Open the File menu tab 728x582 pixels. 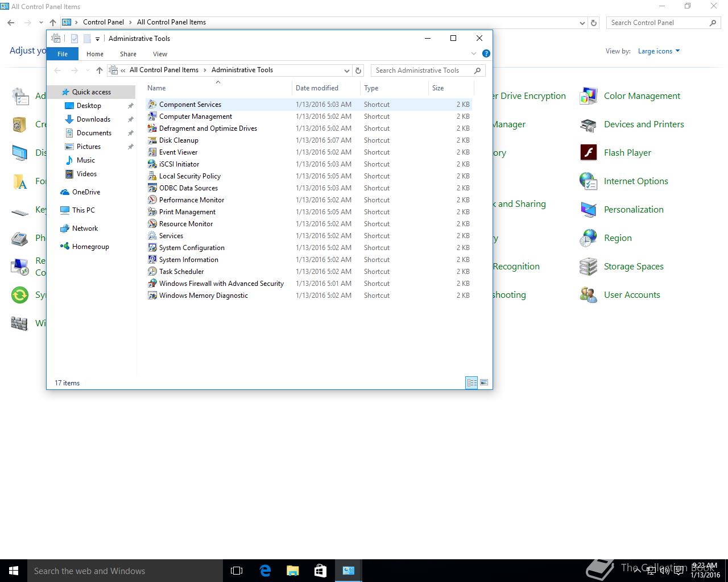point(63,54)
